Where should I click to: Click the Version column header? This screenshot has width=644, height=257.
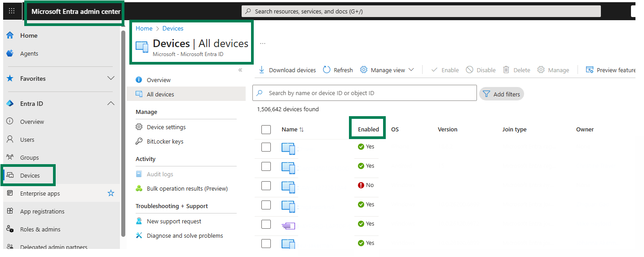pos(448,129)
